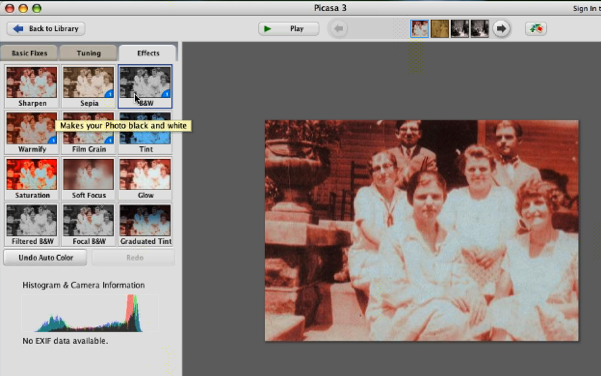Select the fourth filmstrip thumbnail
601x376 pixels.
point(480,29)
